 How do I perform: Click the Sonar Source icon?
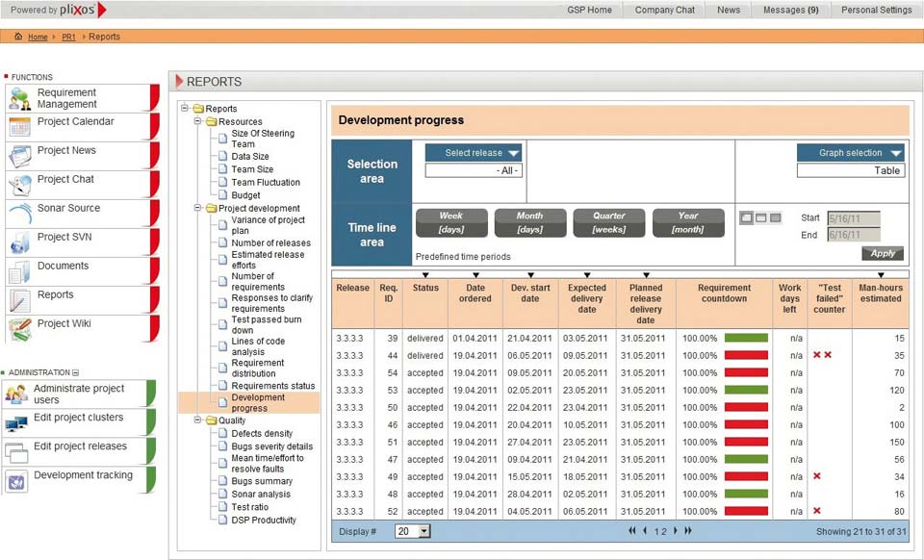click(x=19, y=214)
